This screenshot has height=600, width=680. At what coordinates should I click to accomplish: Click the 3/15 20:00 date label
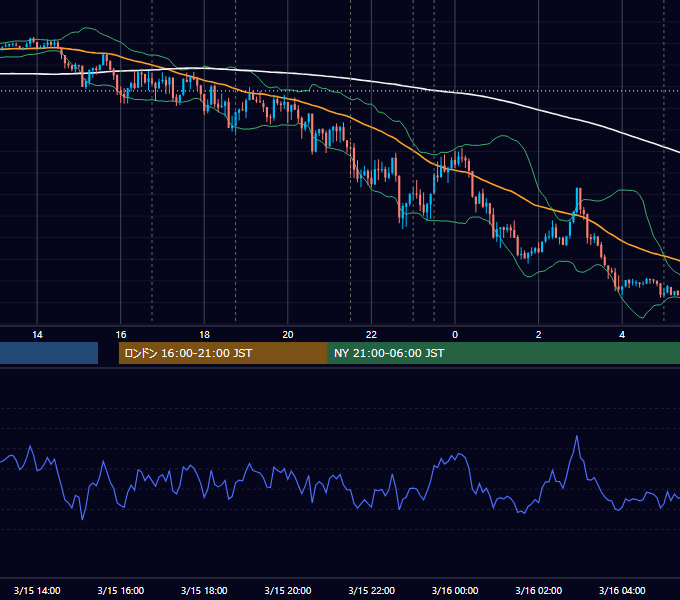pos(288,590)
